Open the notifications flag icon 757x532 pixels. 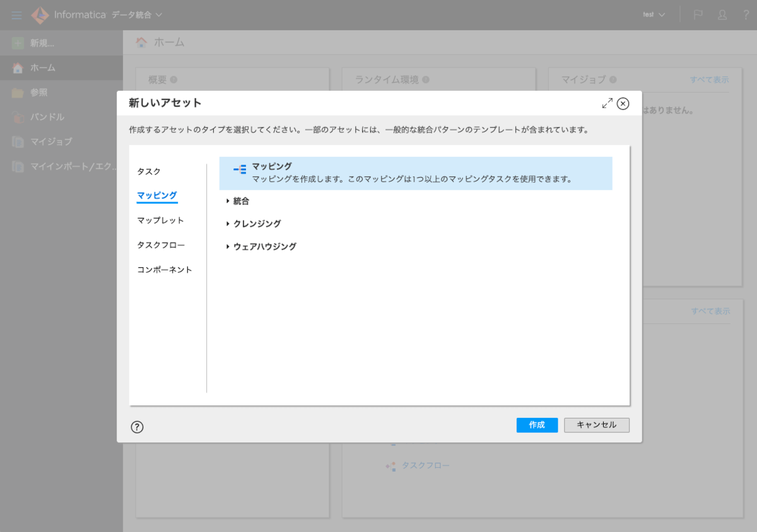[698, 15]
